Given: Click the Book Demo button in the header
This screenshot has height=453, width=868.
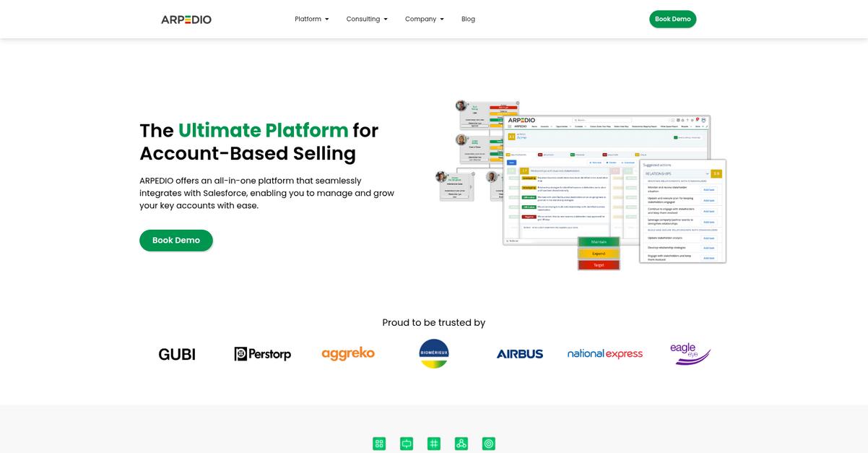Looking at the screenshot, I should click(x=672, y=20).
